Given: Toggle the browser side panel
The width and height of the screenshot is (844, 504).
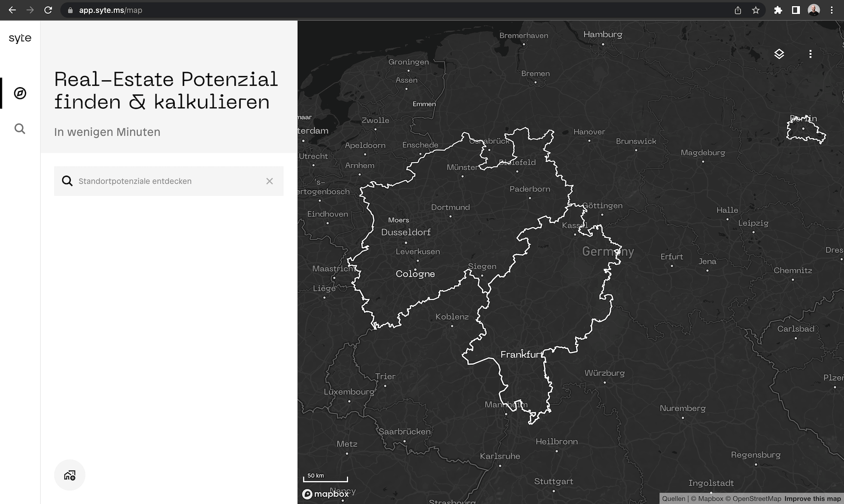Looking at the screenshot, I should click(x=795, y=10).
